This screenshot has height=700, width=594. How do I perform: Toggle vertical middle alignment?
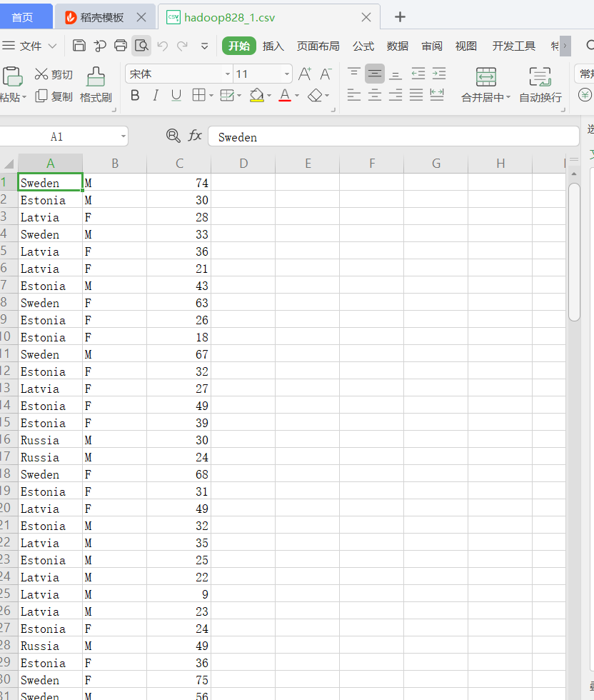coord(374,74)
